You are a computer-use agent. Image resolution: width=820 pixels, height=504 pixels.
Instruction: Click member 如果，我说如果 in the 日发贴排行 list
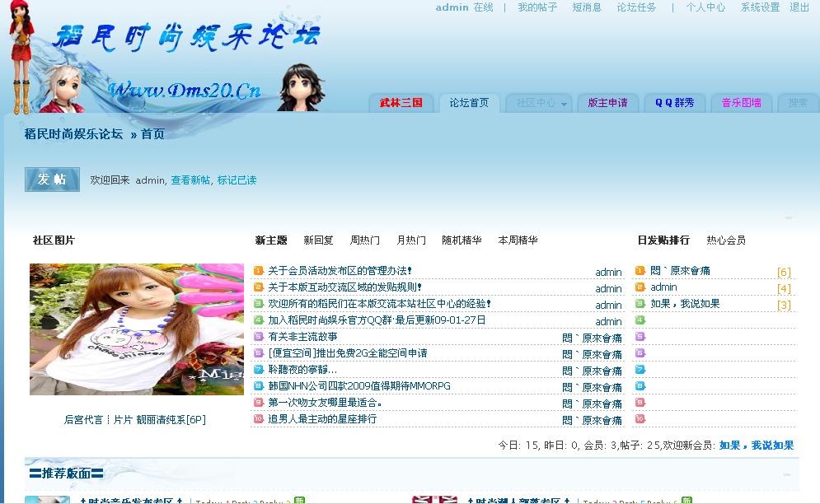[x=685, y=304]
